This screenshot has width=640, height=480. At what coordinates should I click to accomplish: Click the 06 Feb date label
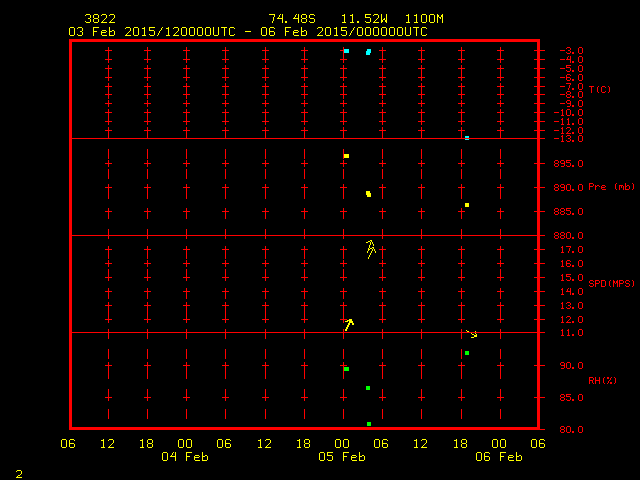(498, 457)
